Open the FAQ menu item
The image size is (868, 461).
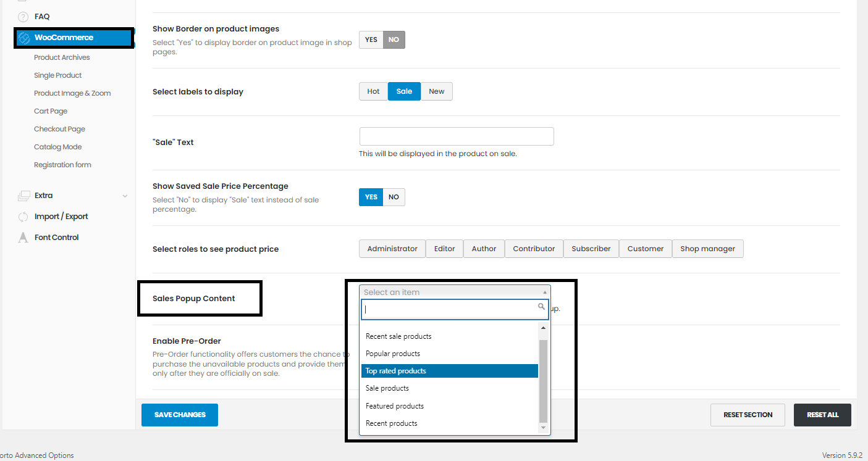42,17
